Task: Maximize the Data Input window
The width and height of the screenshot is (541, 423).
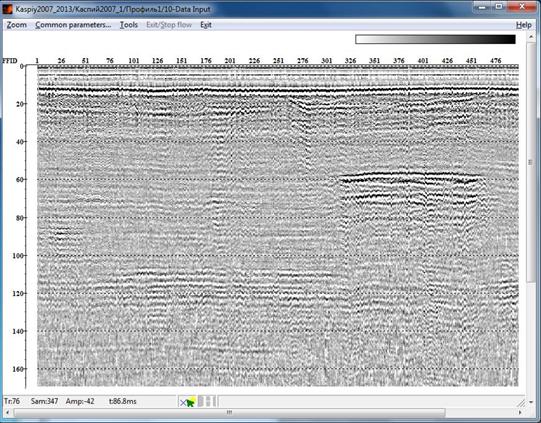Action: pyautogui.click(x=499, y=7)
